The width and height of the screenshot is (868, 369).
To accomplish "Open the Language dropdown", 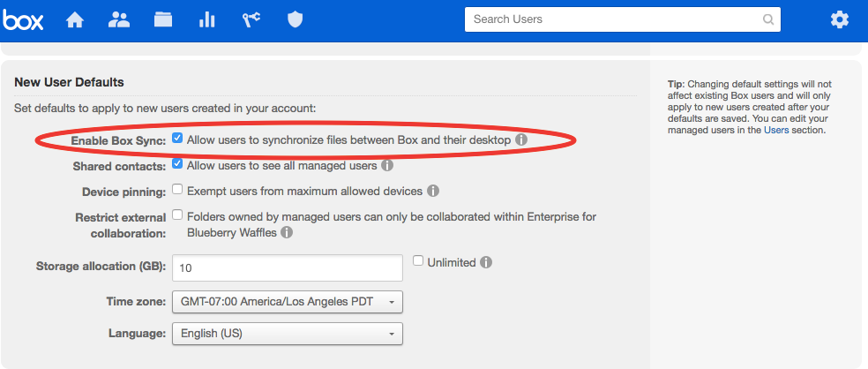I will click(x=288, y=334).
